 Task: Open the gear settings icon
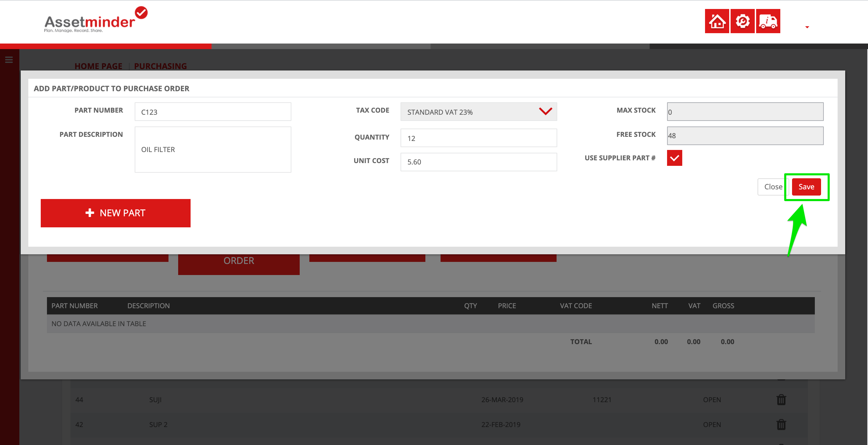click(x=742, y=21)
